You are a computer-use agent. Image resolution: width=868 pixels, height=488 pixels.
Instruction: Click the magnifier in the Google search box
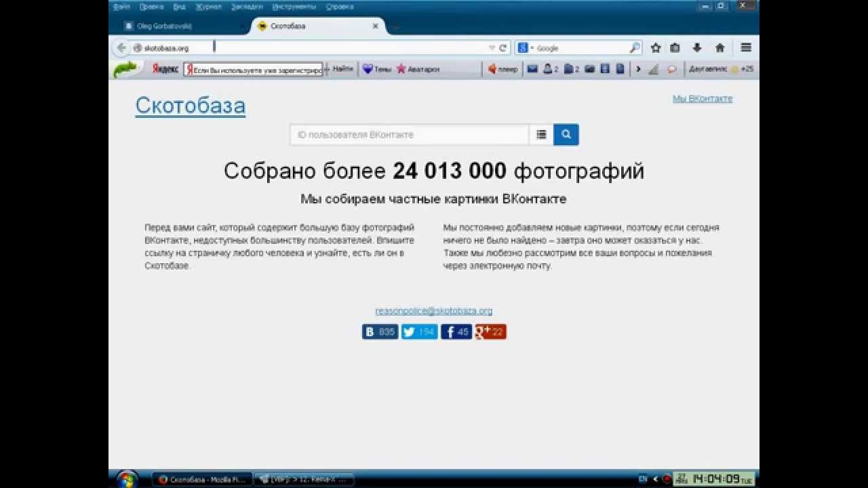[635, 48]
